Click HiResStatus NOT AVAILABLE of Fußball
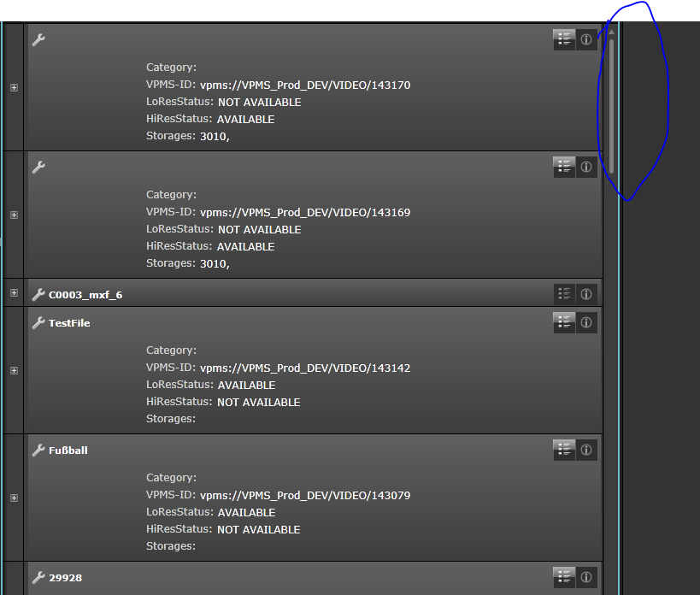Screen dimensions: 700x595 tap(258, 529)
